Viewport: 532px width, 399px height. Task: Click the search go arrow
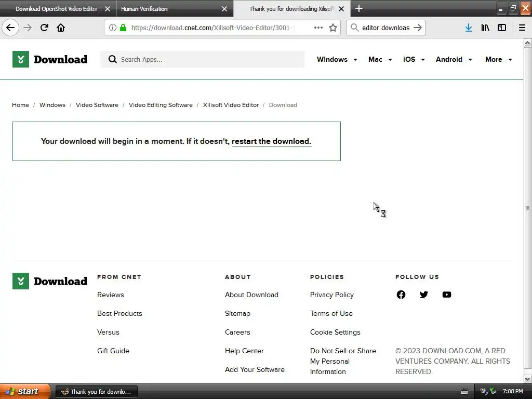click(418, 28)
